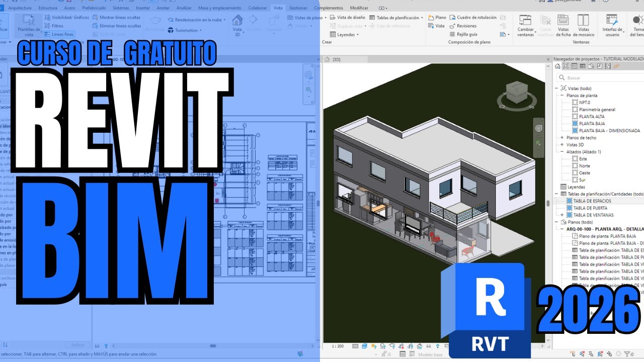Expand the Vistas 3D node
644x362 pixels.
tap(562, 145)
